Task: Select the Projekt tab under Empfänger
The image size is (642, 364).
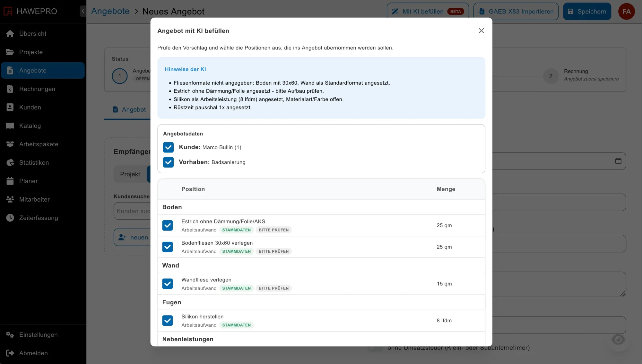Action: (130, 174)
